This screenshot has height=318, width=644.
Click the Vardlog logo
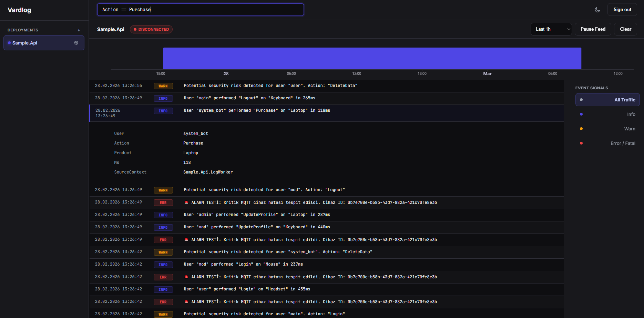pos(19,10)
